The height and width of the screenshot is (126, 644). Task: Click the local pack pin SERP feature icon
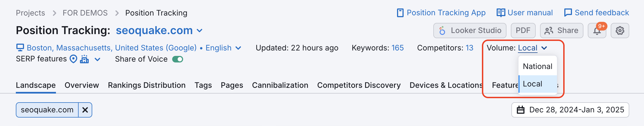[x=73, y=59]
